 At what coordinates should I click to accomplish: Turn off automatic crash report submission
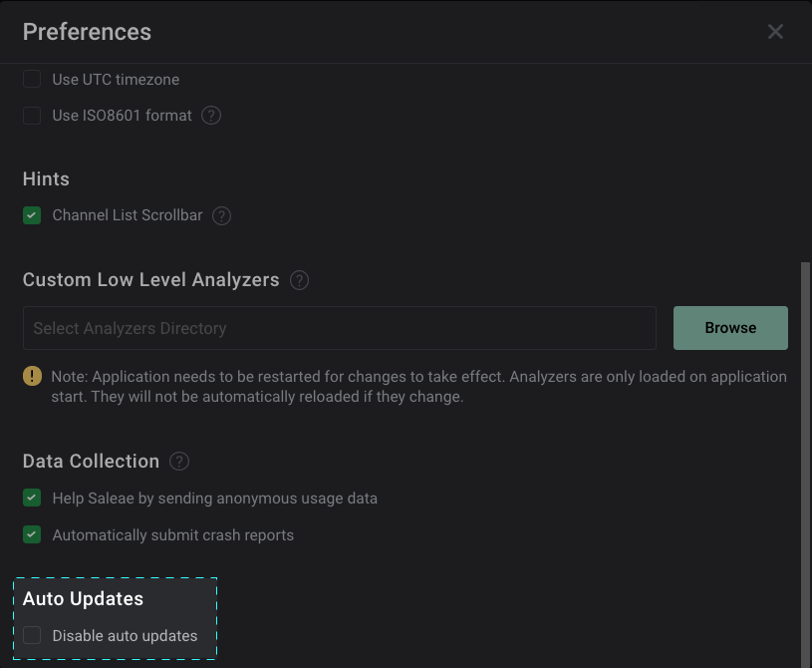31,534
